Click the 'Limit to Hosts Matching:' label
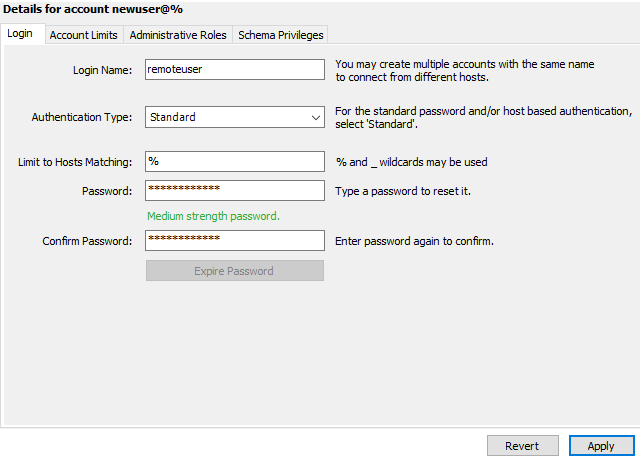Image resolution: width=640 pixels, height=460 pixels. [x=75, y=162]
